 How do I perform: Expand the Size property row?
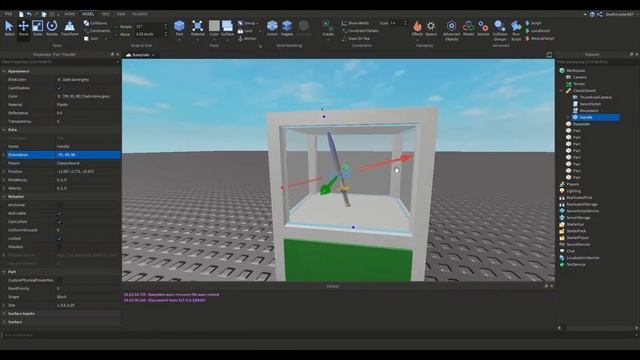(4, 305)
